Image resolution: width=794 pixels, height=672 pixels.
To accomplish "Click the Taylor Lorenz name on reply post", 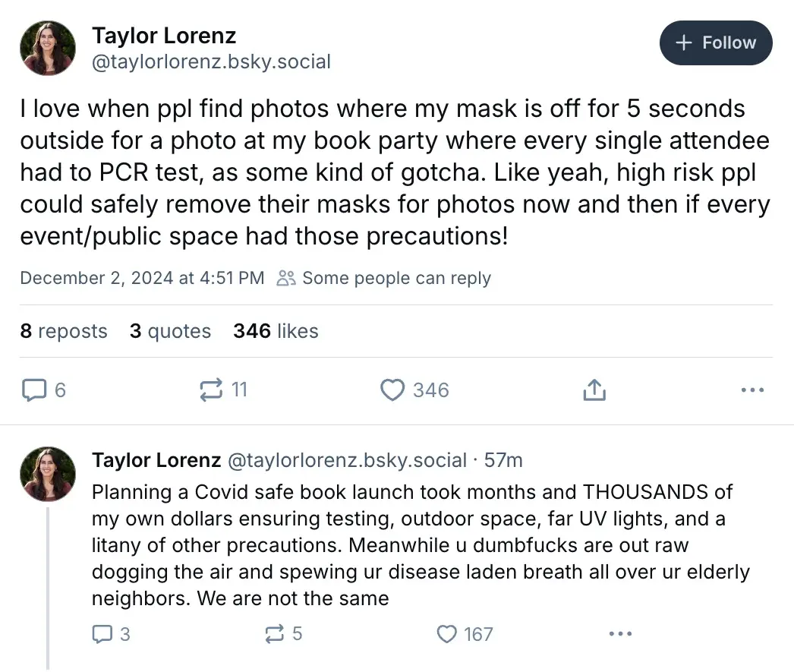I will 156,460.
